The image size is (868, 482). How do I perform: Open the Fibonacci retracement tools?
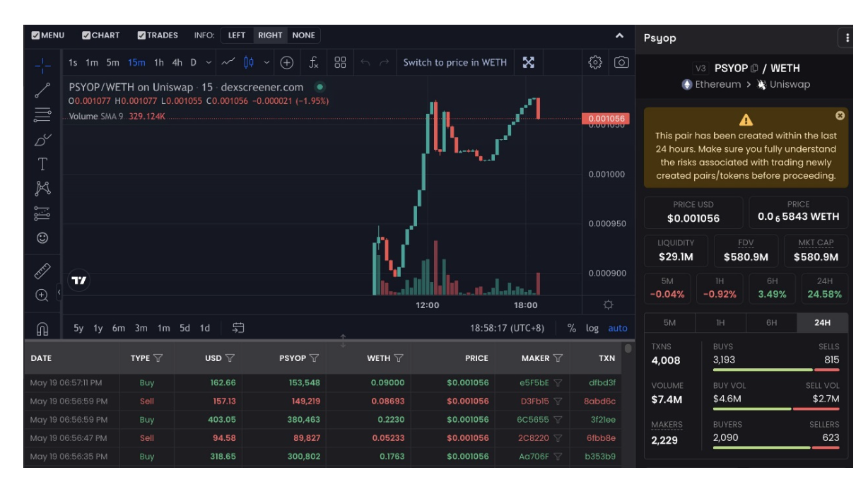[42, 114]
